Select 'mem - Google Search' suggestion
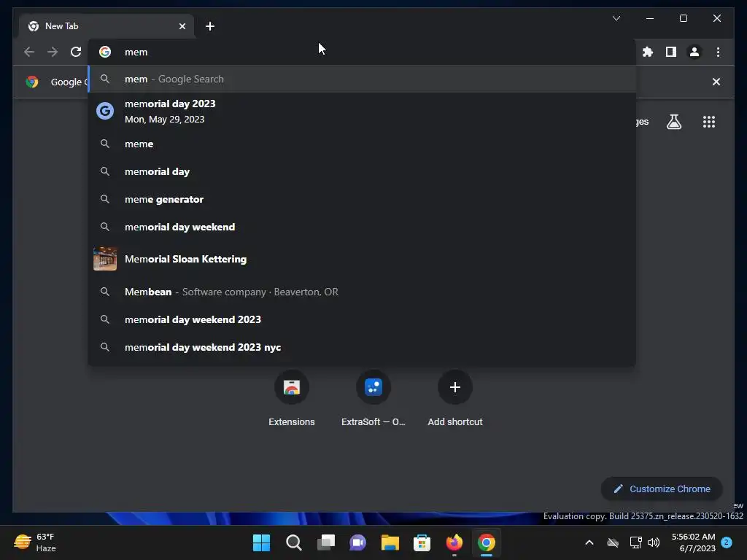 (362, 79)
